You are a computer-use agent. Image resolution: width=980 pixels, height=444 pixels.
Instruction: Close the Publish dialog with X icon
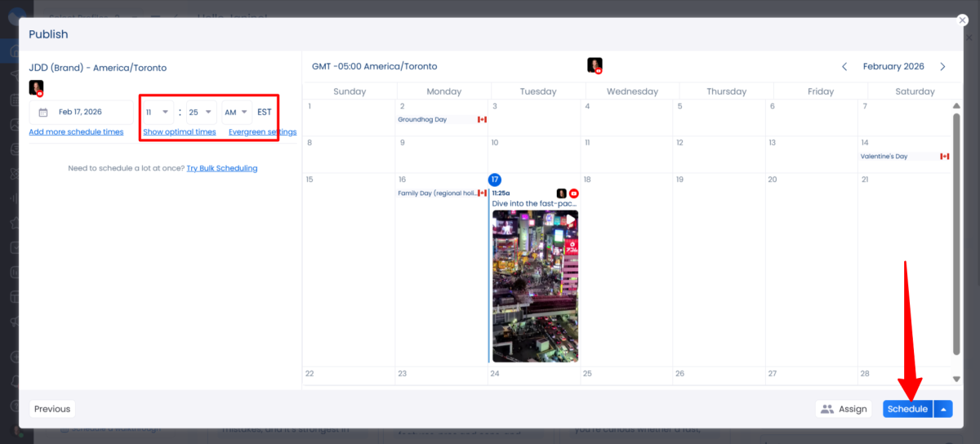pyautogui.click(x=962, y=20)
